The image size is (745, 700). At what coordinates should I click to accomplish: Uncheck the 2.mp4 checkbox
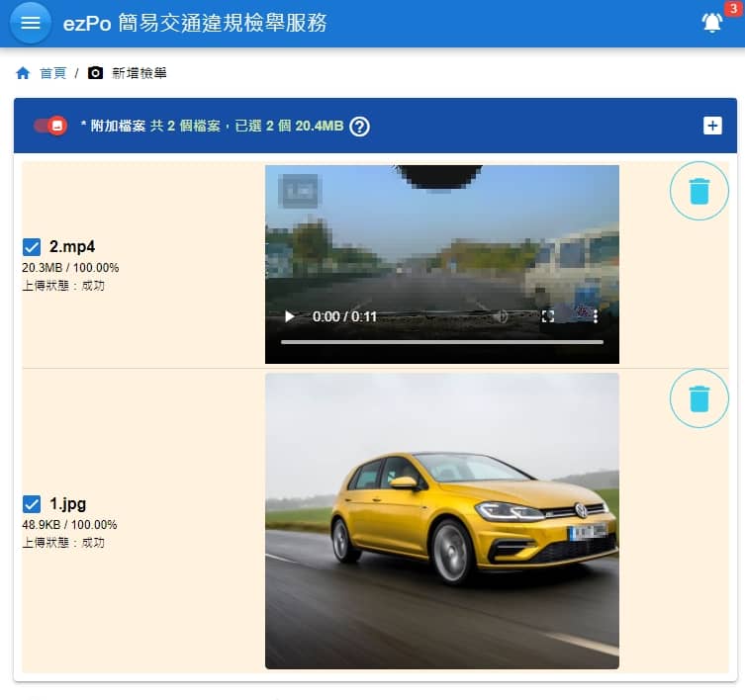point(32,247)
